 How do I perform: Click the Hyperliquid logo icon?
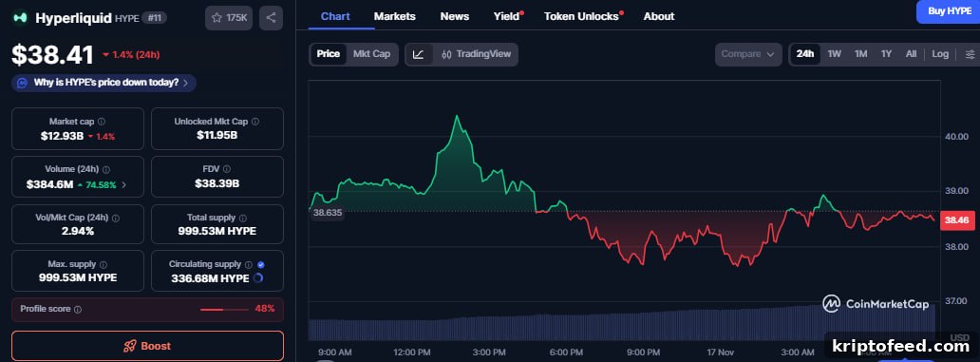click(21, 18)
